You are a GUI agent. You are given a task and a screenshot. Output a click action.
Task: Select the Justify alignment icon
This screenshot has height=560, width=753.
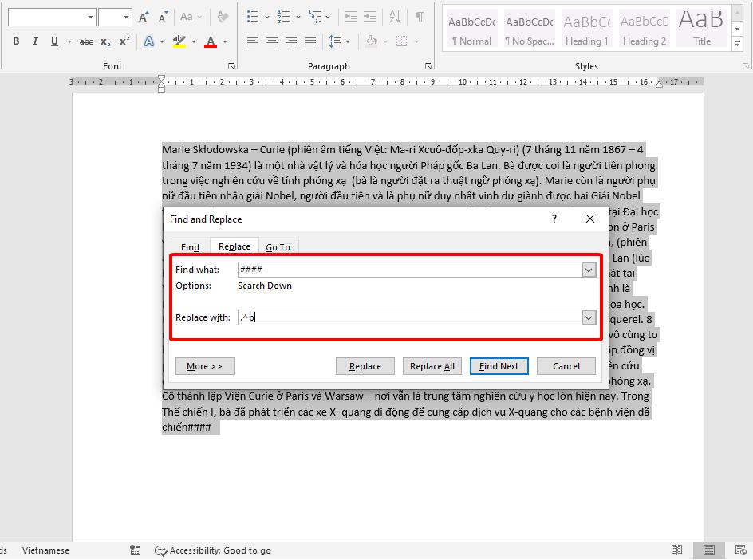310,41
